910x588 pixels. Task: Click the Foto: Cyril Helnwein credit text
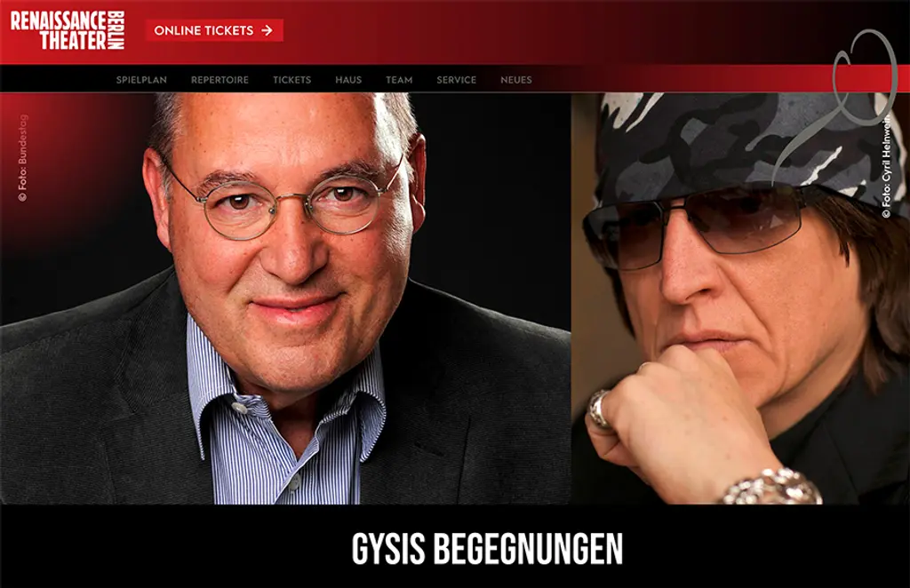pyautogui.click(x=886, y=165)
